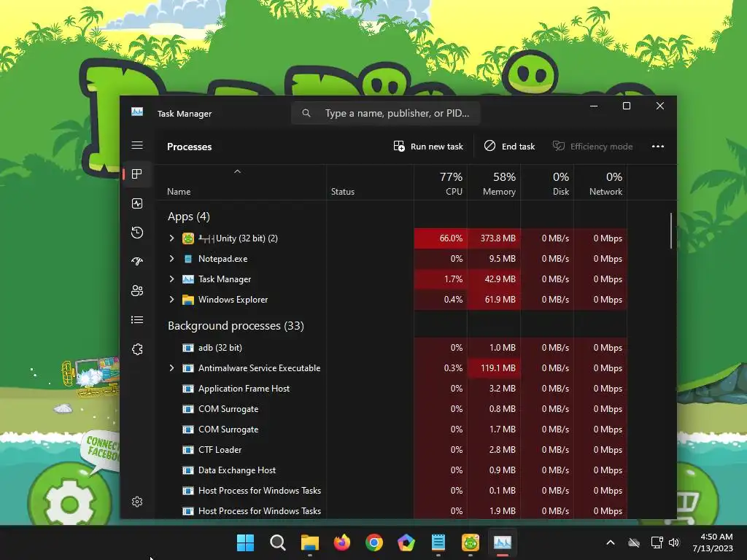The width and height of the screenshot is (747, 560).
Task: Open the App history icon in sidebar
Action: point(137,233)
